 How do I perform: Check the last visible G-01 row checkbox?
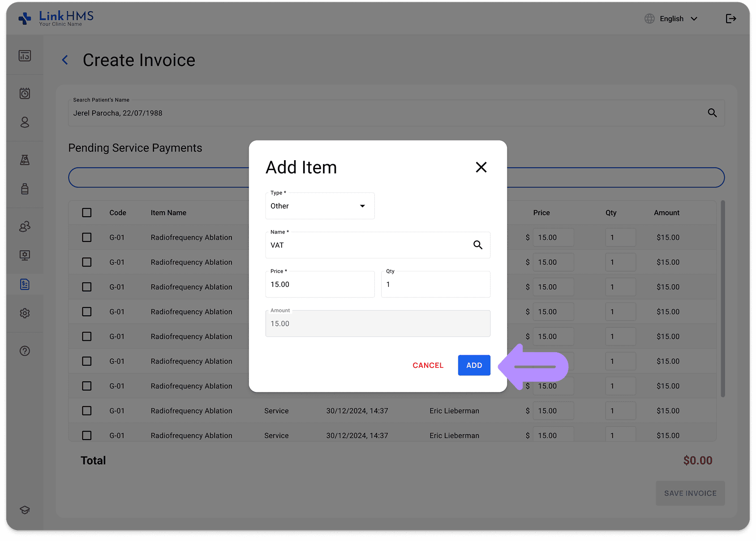click(87, 435)
